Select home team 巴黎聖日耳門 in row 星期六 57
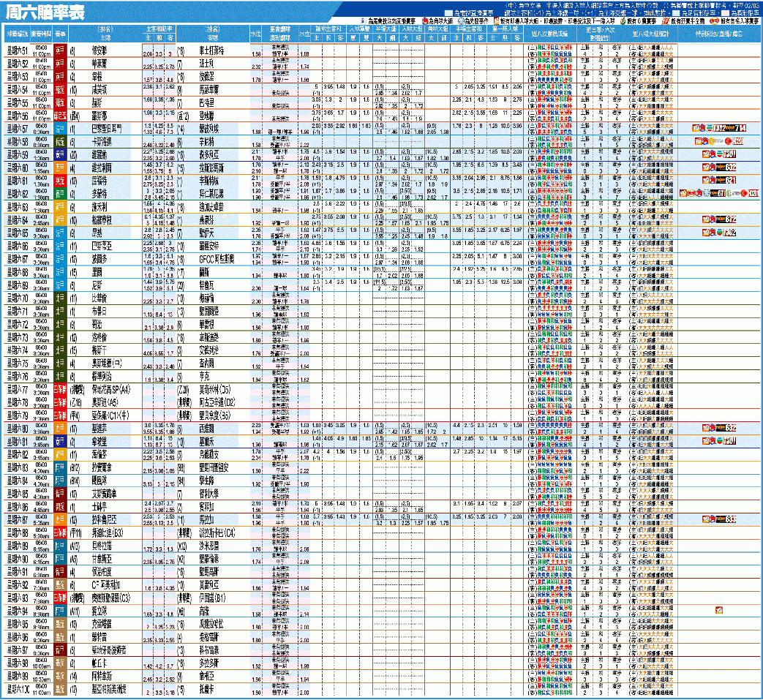763x700 pixels. click(107, 129)
